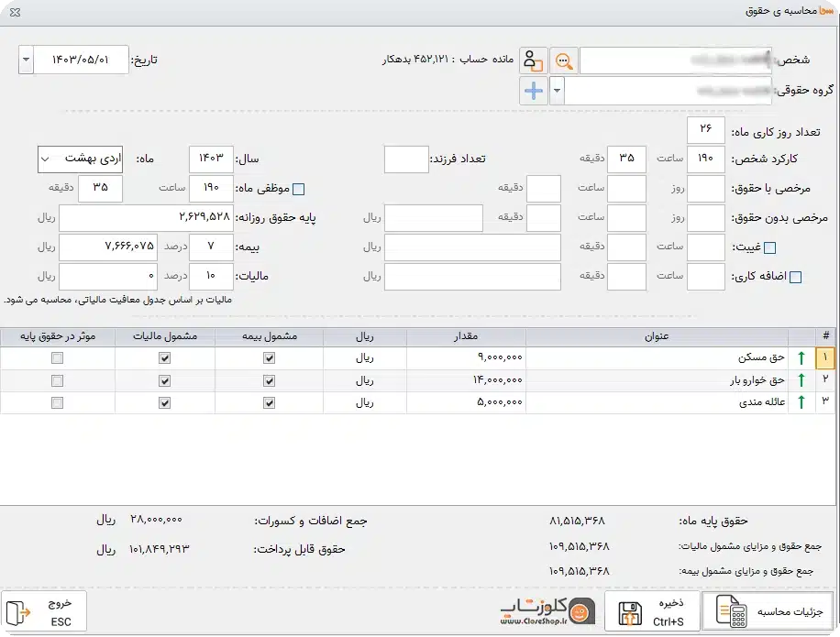Check موثر در حقوق پایه for حق مسکن
Viewport: 840px width, 637px height.
tap(58, 358)
